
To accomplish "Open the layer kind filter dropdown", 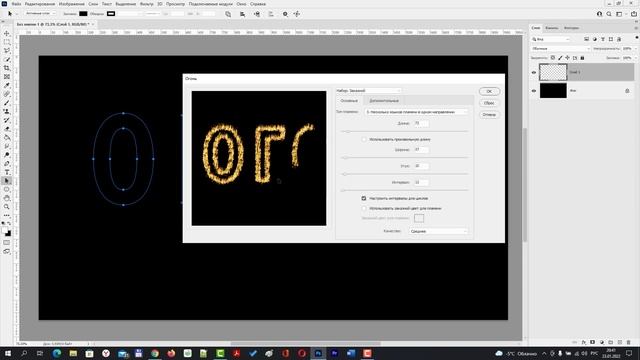I will 551,39.
